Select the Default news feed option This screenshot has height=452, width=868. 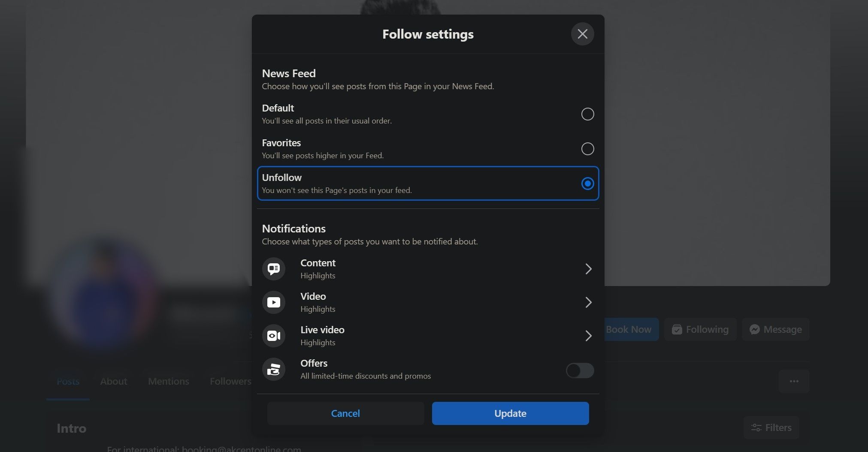(587, 114)
